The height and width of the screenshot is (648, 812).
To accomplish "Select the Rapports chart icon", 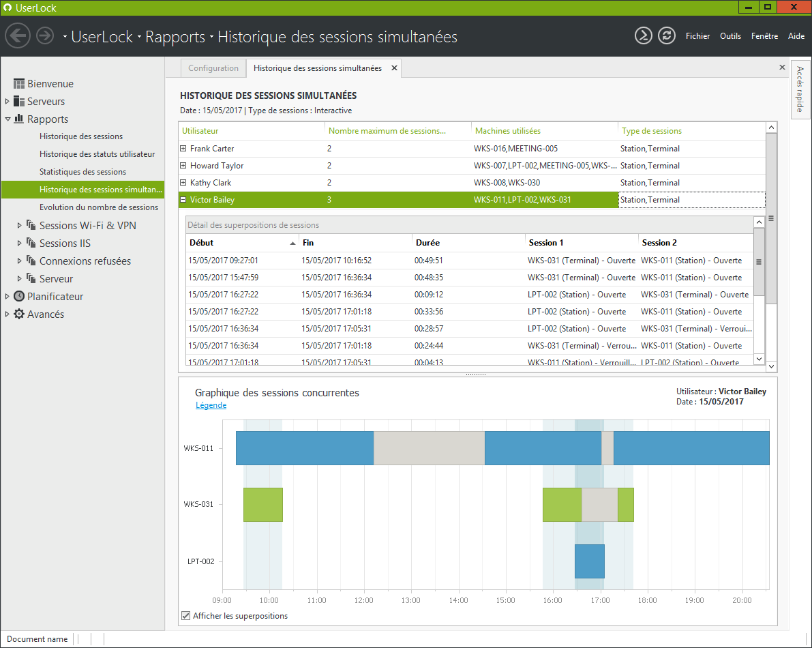I will tap(19, 119).
